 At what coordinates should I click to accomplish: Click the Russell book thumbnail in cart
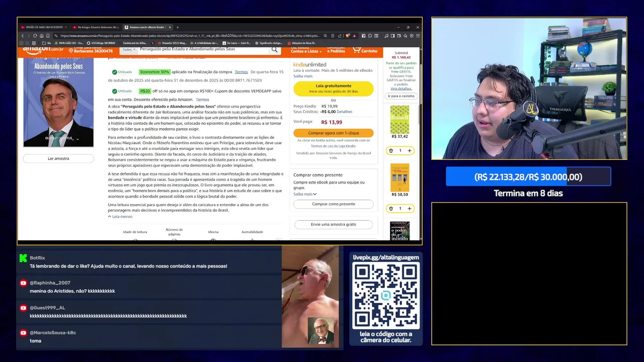[x=399, y=119]
